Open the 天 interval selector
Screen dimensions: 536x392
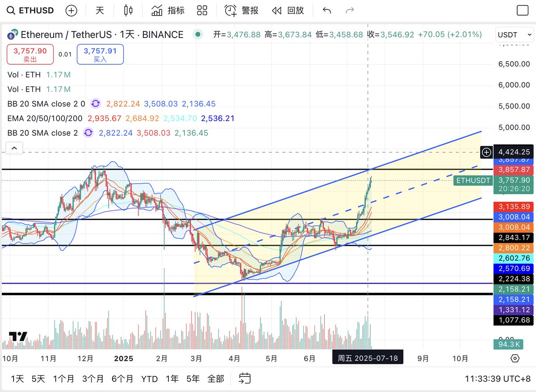point(100,11)
